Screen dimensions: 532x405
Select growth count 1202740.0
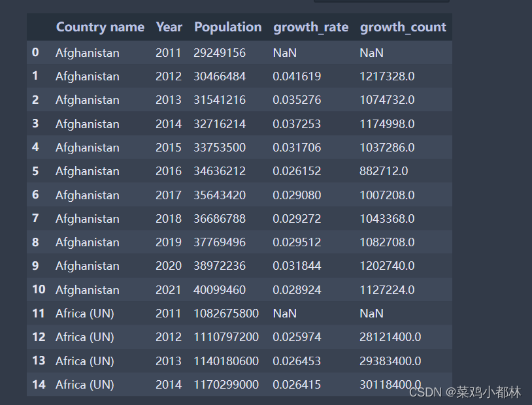(x=387, y=266)
